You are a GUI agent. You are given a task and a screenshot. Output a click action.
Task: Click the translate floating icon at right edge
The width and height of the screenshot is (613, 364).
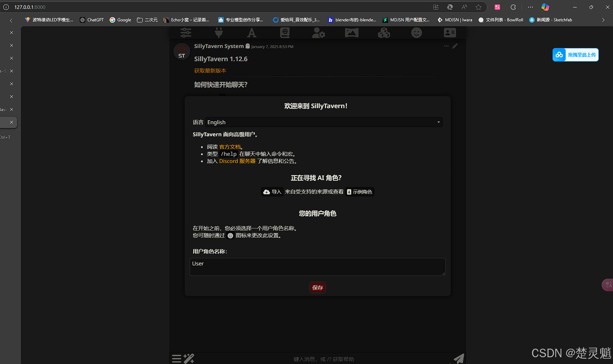pos(608,285)
